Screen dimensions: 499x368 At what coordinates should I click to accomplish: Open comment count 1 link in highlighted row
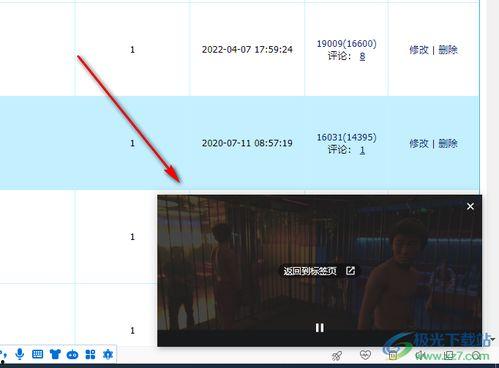(x=362, y=150)
